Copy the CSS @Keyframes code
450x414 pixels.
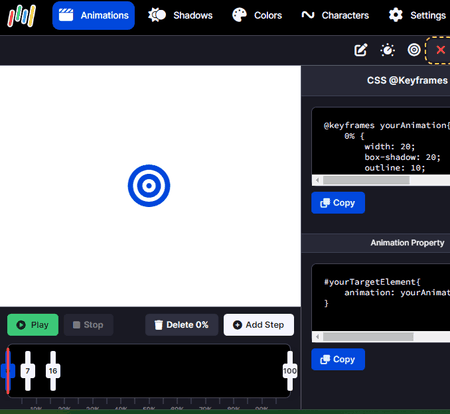(x=338, y=203)
